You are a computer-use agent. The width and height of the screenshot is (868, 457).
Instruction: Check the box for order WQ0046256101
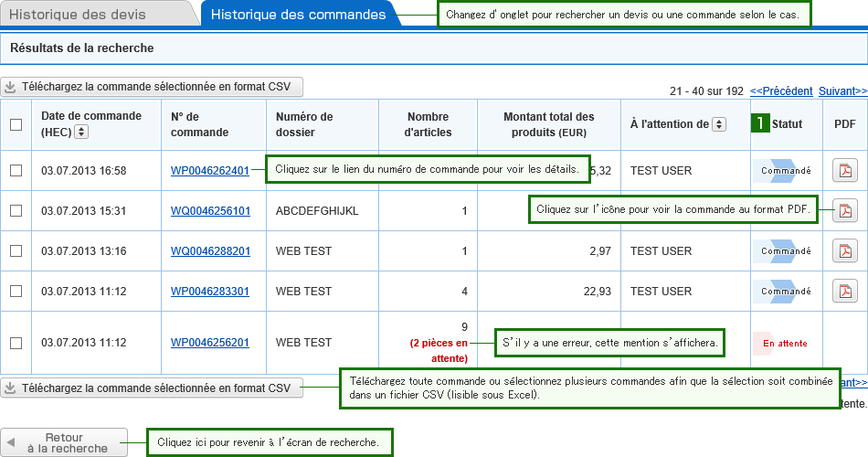point(16,210)
